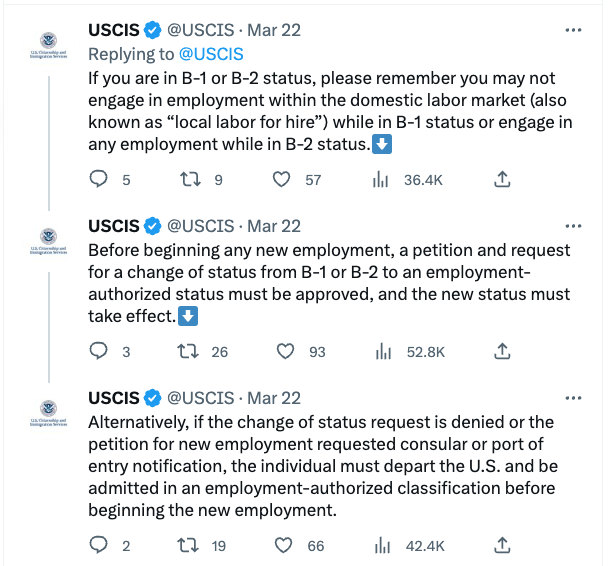The image size is (608, 566).
Task: Open the USCIS profile name on the third tweet
Action: (x=114, y=397)
